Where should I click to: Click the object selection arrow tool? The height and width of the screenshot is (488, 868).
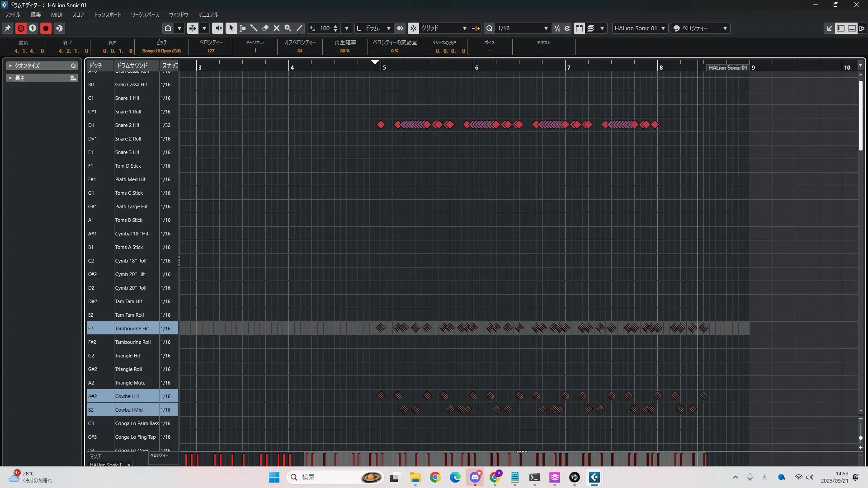point(231,28)
